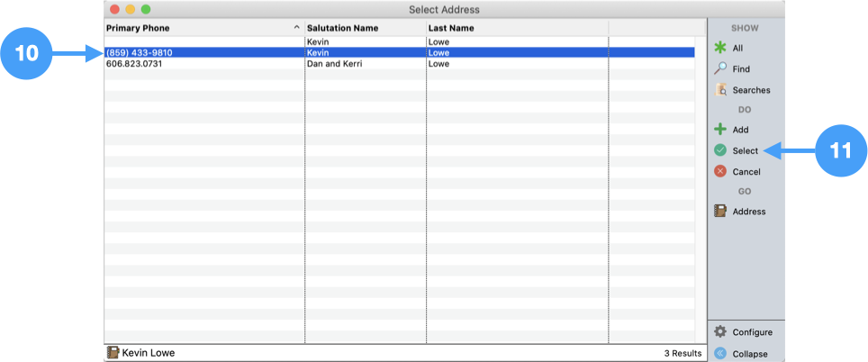This screenshot has width=868, height=362.
Task: Select the Dan and Kerri Lowe row
Action: pos(337,64)
